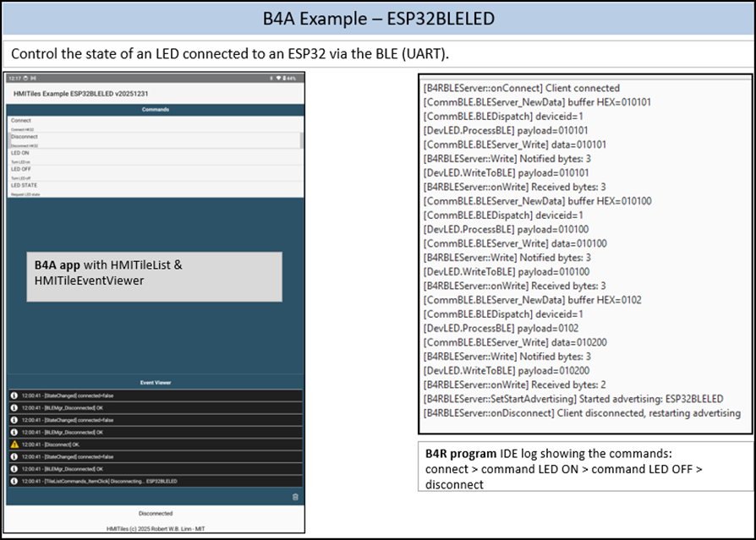
Task: Click '[DevLED.ProcessBLE] payload=010101' log line
Action: click(506, 130)
